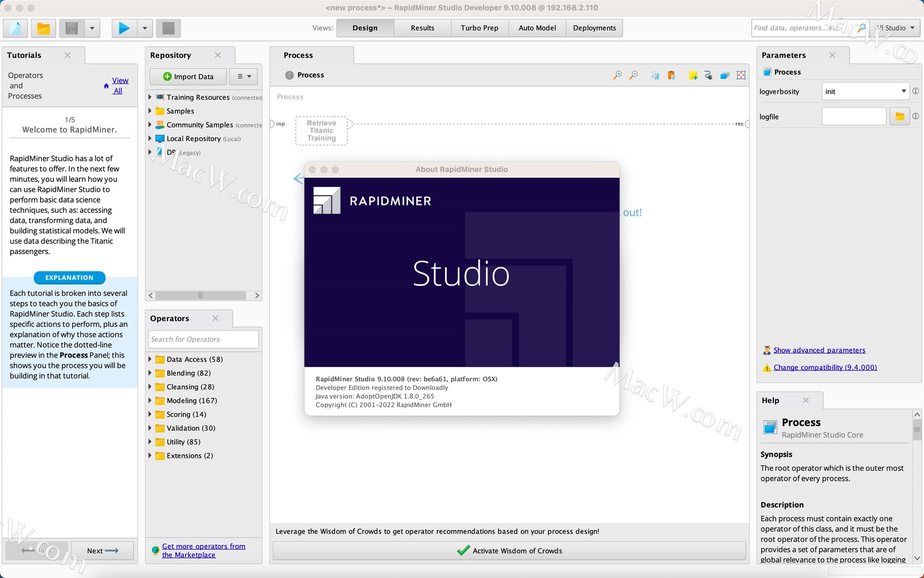Expand the Samples repository folder
The image size is (924, 578).
150,111
